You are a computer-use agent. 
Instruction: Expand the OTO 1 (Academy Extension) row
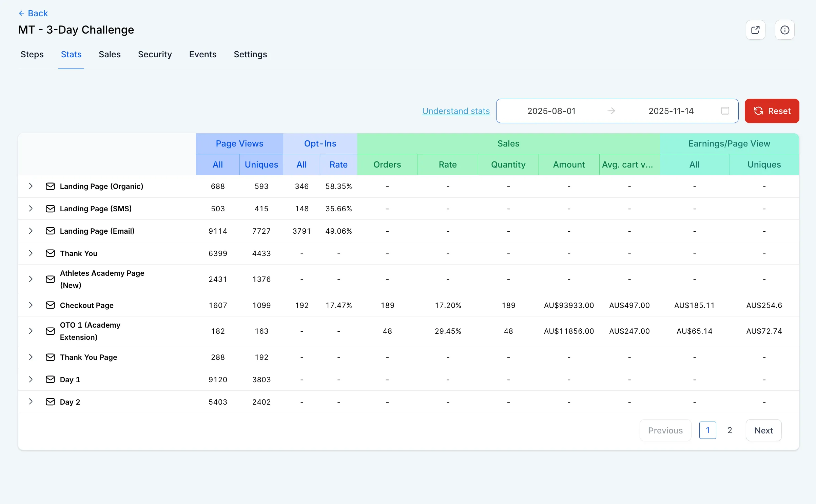[x=31, y=331]
